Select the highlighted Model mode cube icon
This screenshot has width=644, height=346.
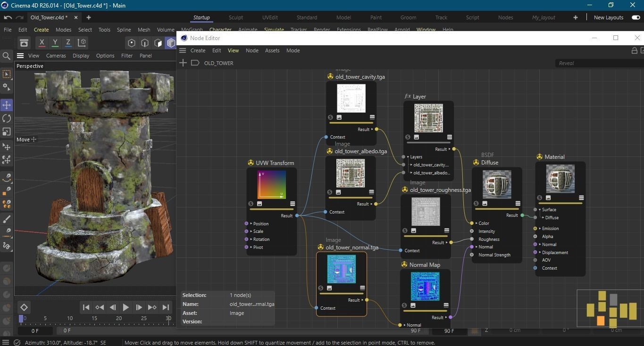(171, 43)
